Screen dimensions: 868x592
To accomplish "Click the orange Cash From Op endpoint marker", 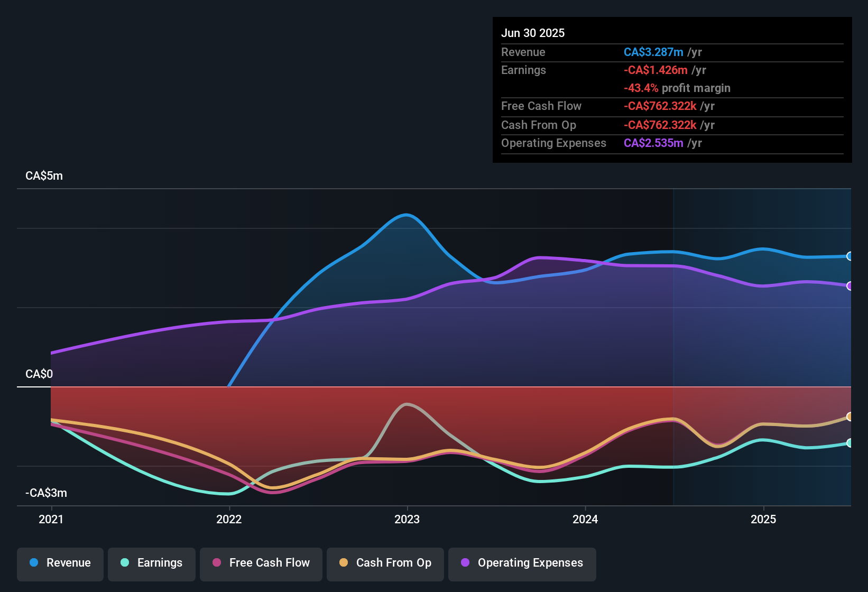I will [x=850, y=417].
